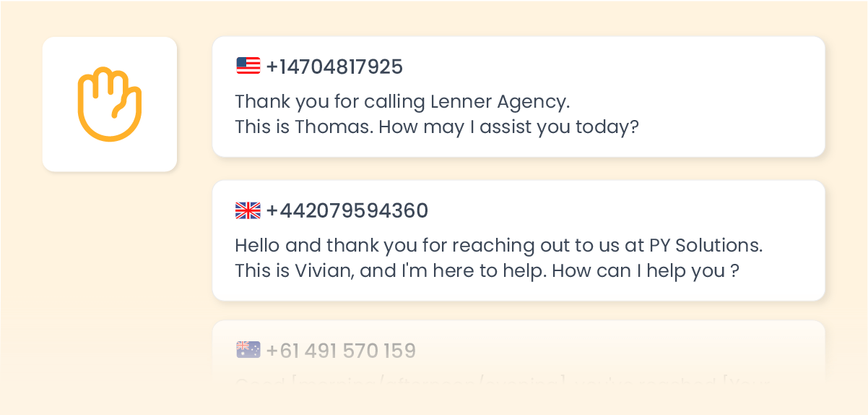Click the faded Australian flag icon

tap(248, 351)
